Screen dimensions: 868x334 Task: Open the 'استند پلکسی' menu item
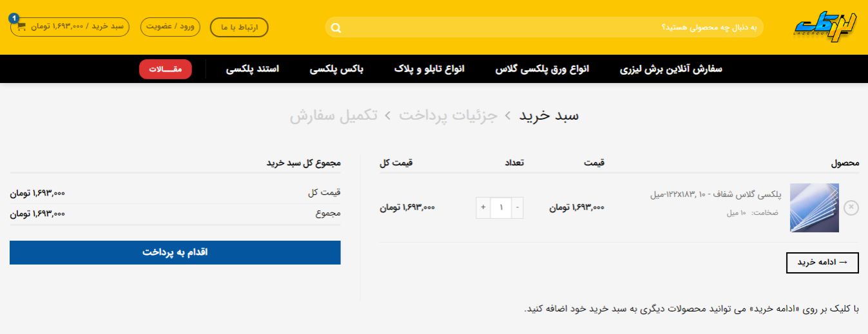pyautogui.click(x=253, y=69)
